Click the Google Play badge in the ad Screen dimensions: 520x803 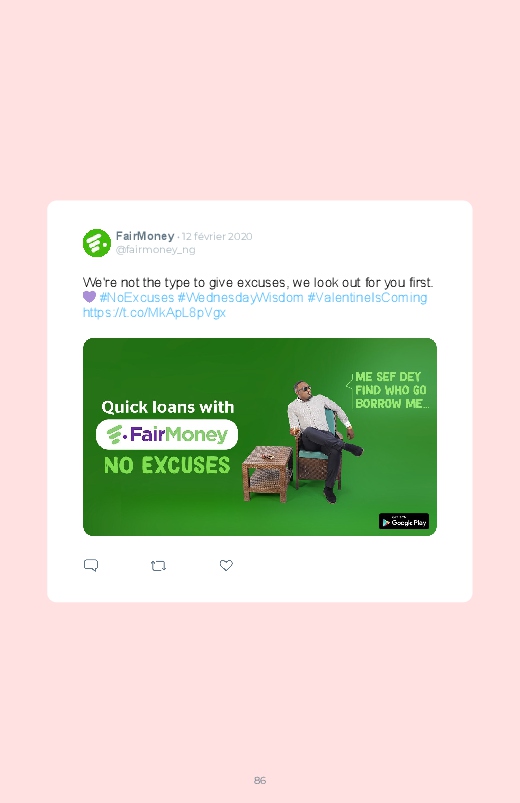point(404,521)
